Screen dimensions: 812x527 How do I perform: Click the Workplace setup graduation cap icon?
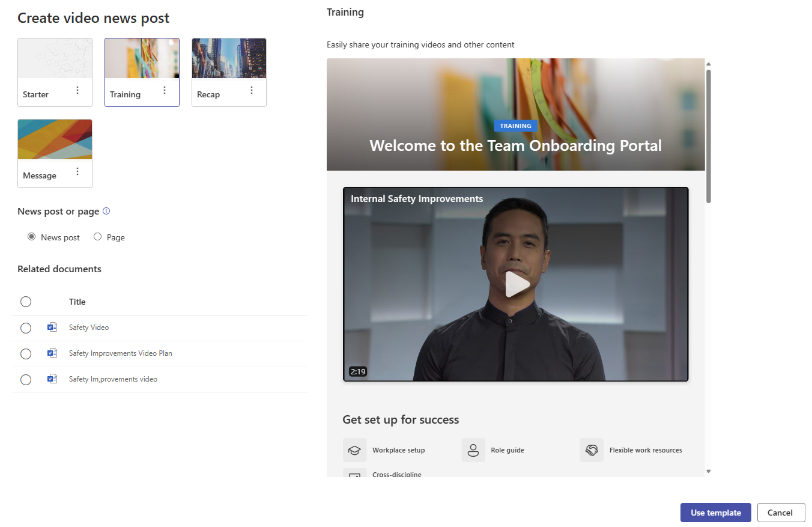(x=354, y=450)
